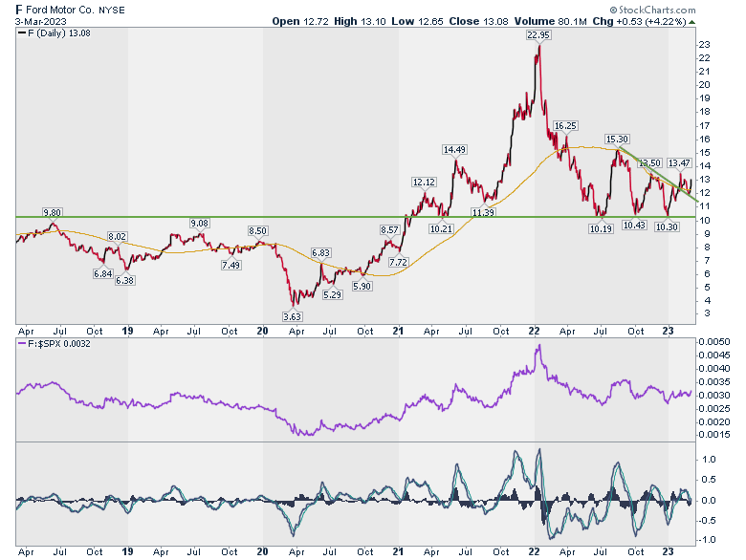Click the 7.49 price label
The width and height of the screenshot is (746, 560).
click(230, 266)
